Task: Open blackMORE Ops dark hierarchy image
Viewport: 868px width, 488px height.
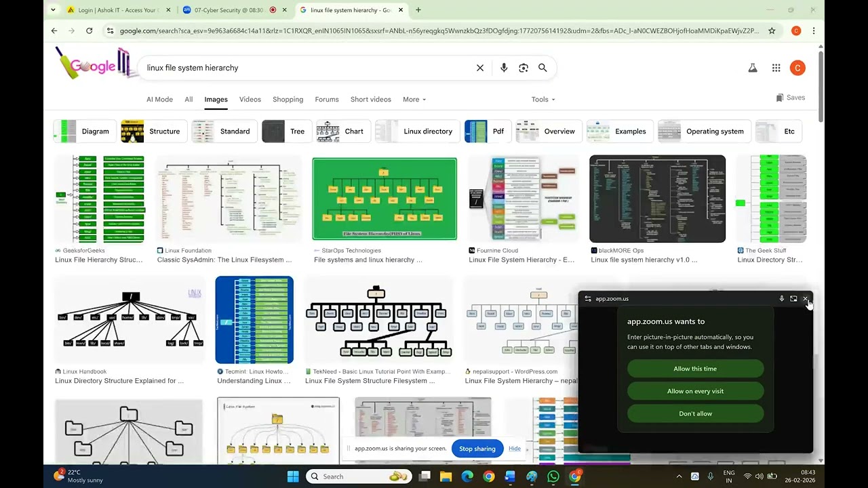Action: 657,199
